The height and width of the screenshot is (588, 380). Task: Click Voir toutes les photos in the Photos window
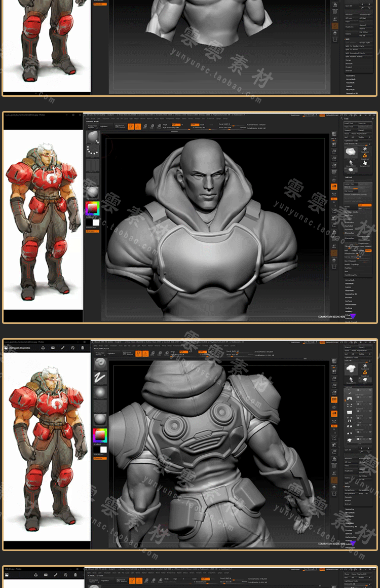tap(19, 348)
